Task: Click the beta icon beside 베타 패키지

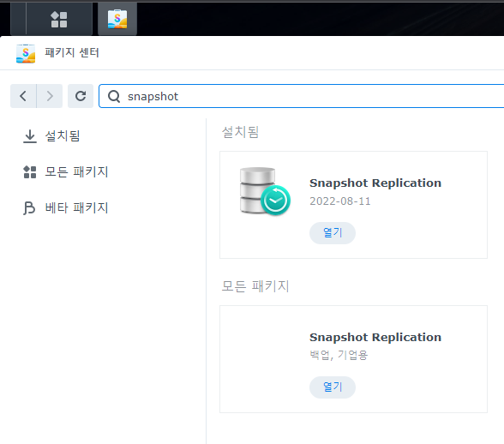Action: (x=29, y=208)
